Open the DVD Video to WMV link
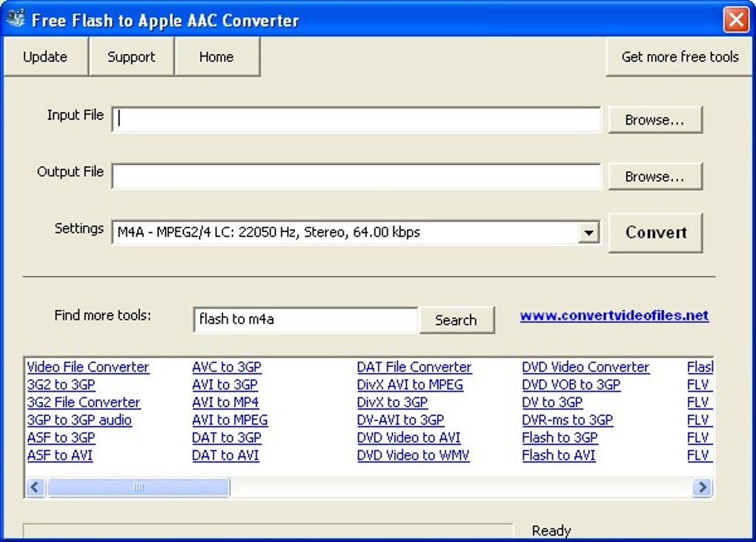Image resolution: width=756 pixels, height=542 pixels. click(x=413, y=455)
